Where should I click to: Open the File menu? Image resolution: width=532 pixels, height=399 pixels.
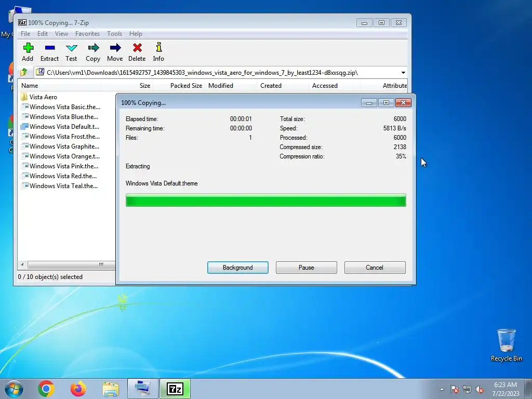25,34
